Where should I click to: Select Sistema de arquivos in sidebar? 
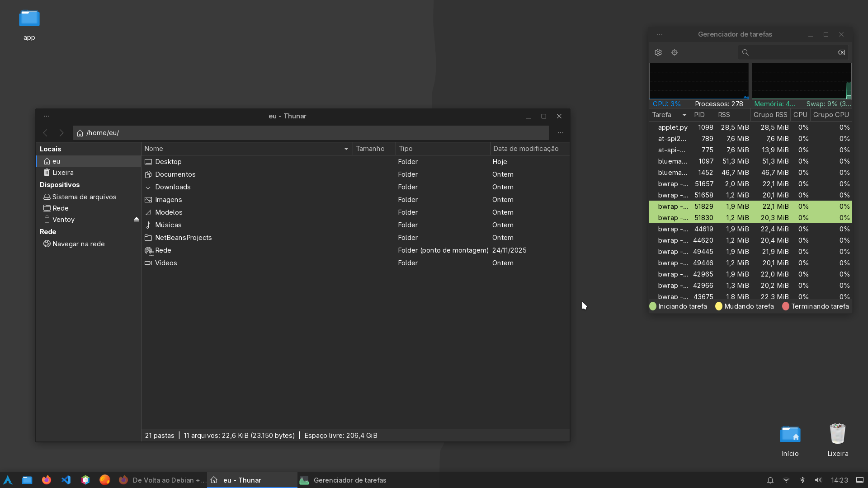click(x=84, y=197)
